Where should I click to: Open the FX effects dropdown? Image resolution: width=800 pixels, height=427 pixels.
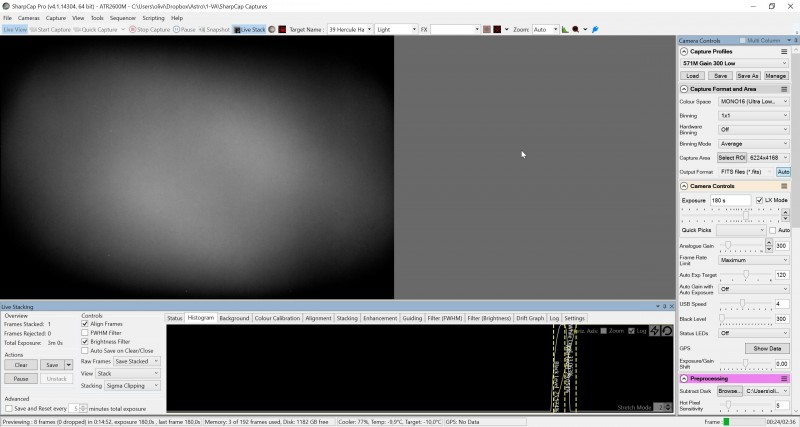pos(477,30)
